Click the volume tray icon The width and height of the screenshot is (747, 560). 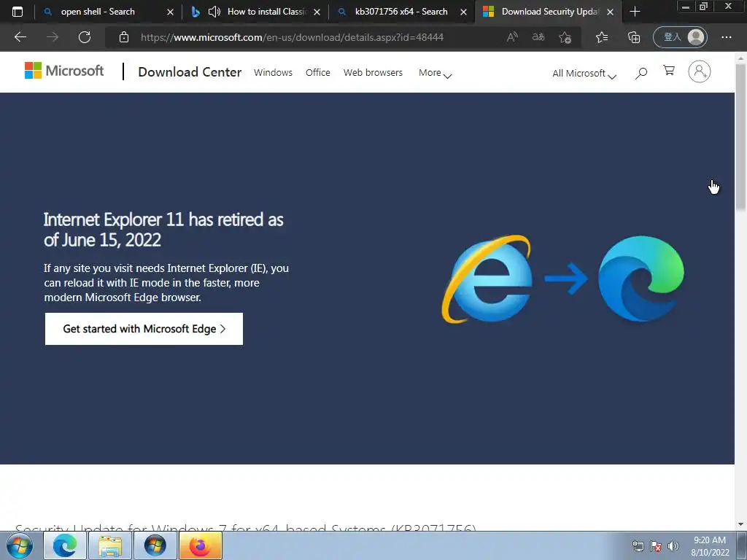(673, 546)
